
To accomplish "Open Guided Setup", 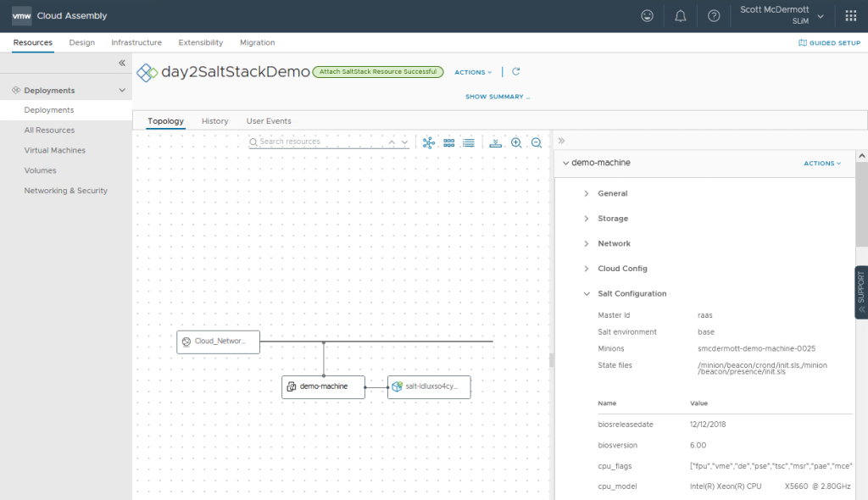I will click(x=829, y=42).
